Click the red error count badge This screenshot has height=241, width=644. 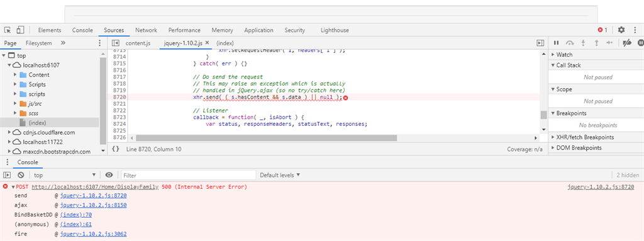coord(602,30)
